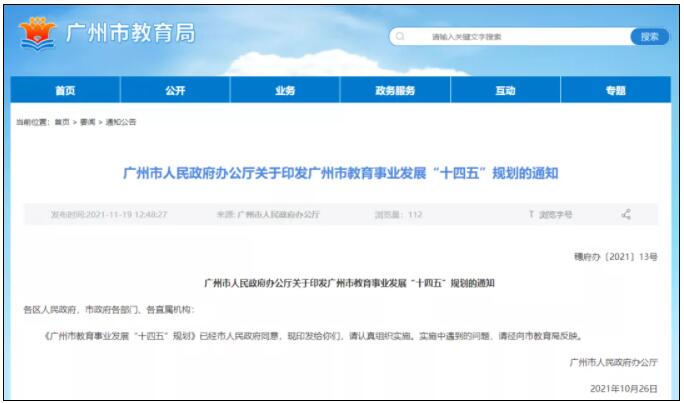Click the Guangzhou Education Bureau logo emblem
This screenshot has width=684, height=403.
click(x=38, y=35)
